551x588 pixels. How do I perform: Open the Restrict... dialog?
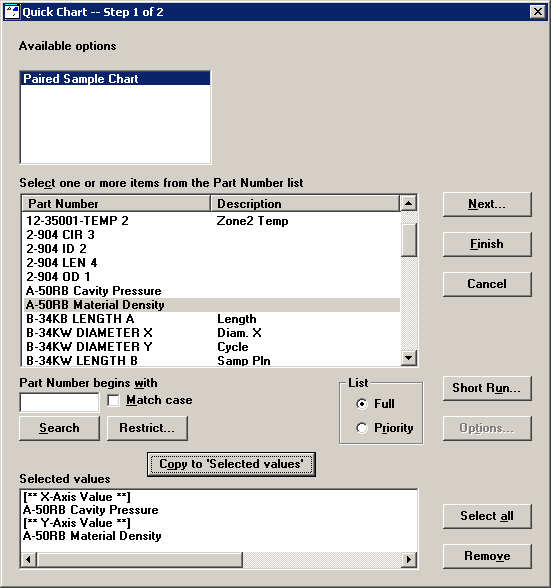click(147, 428)
